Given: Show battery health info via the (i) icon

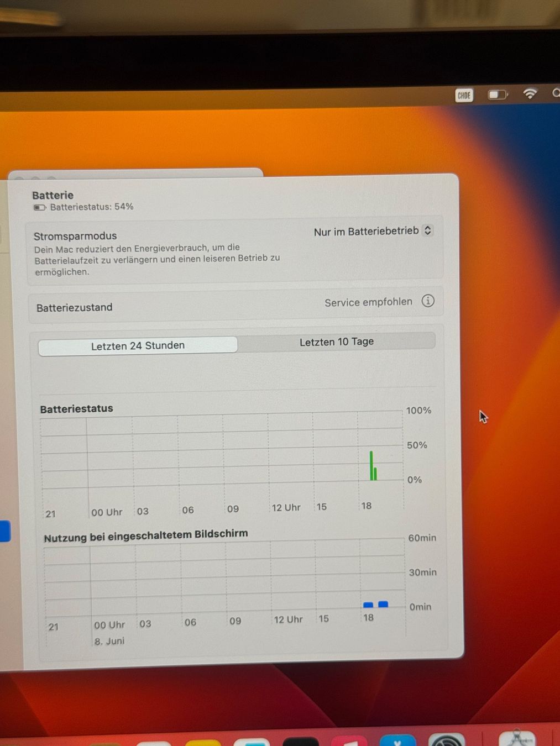Looking at the screenshot, I should tap(428, 301).
